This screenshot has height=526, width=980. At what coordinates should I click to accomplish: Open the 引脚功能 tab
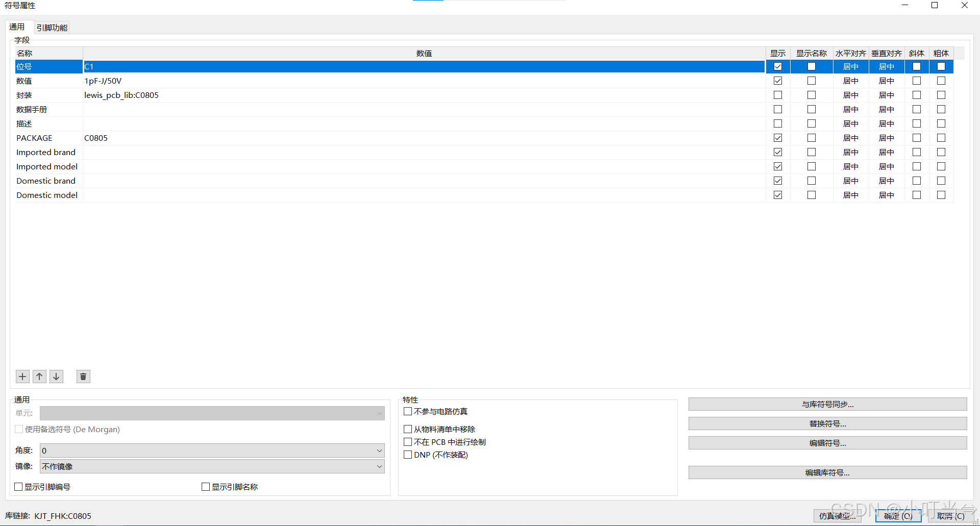click(52, 28)
